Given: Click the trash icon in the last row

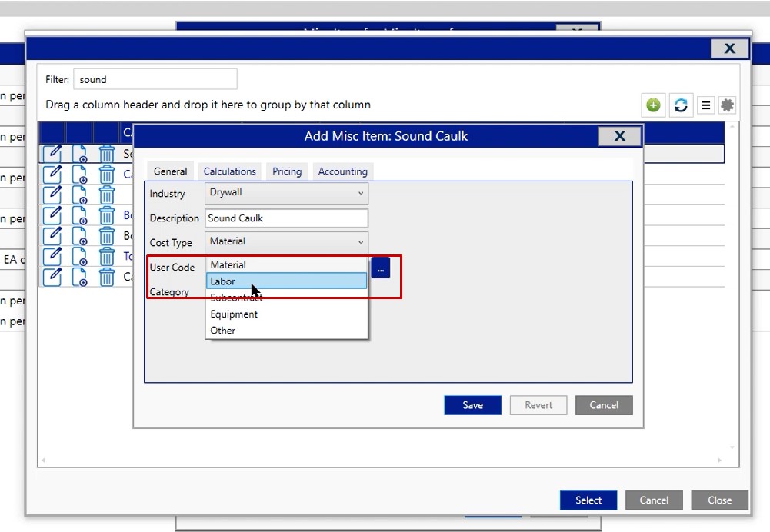Looking at the screenshot, I should tap(107, 277).
